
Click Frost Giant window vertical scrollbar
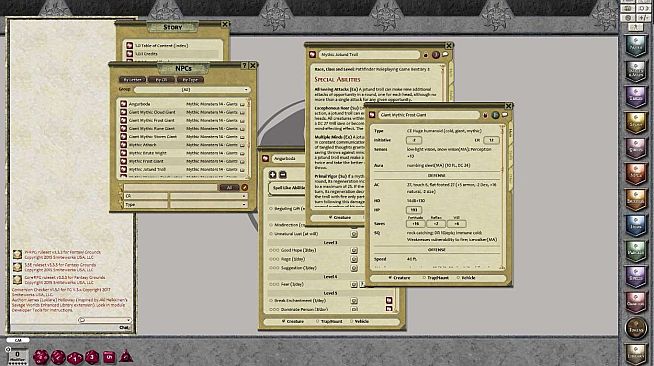(x=502, y=196)
